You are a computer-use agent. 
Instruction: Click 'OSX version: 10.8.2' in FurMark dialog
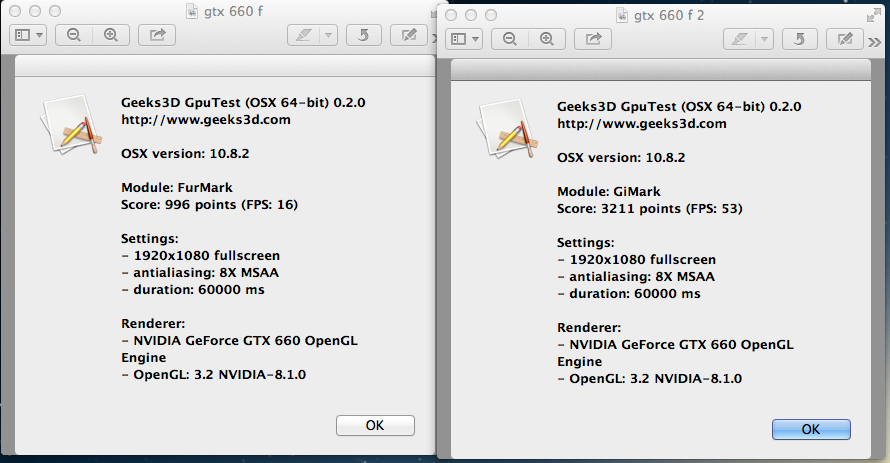tap(185, 154)
